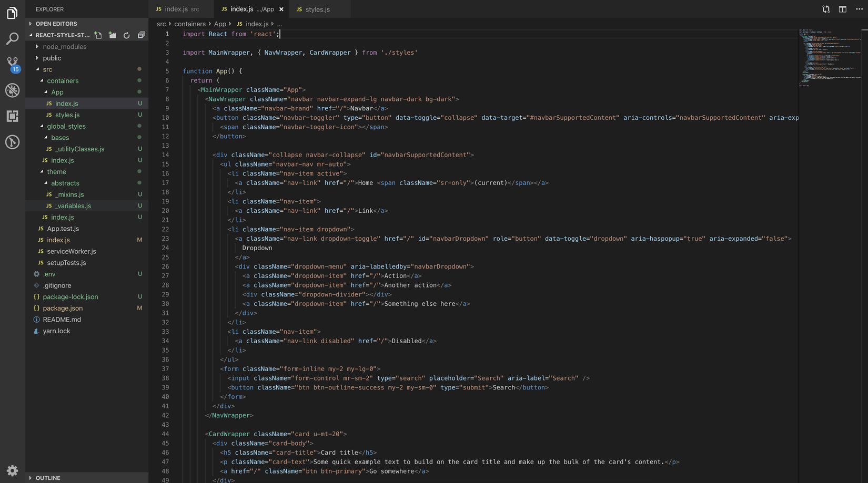The image size is (868, 483).
Task: Click the breadcrumb ellipsis symbol
Action: coord(279,24)
